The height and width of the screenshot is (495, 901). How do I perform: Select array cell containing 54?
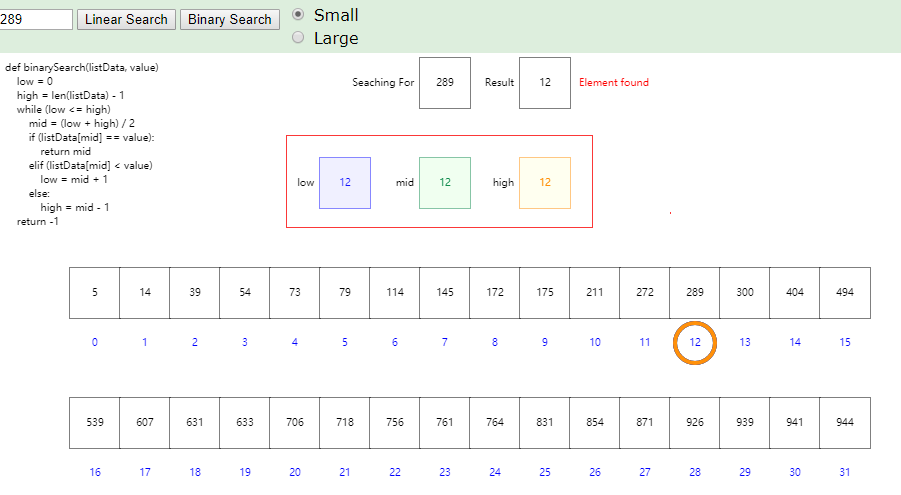point(245,293)
